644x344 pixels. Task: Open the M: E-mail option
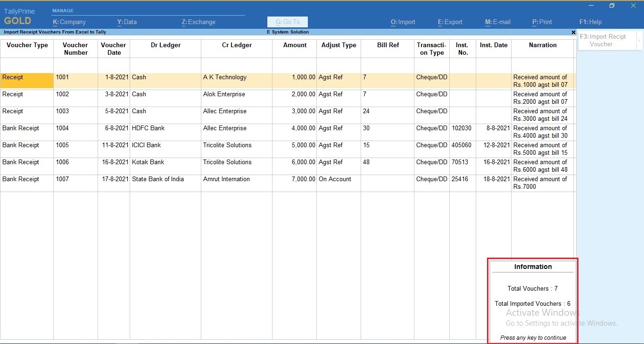point(496,22)
